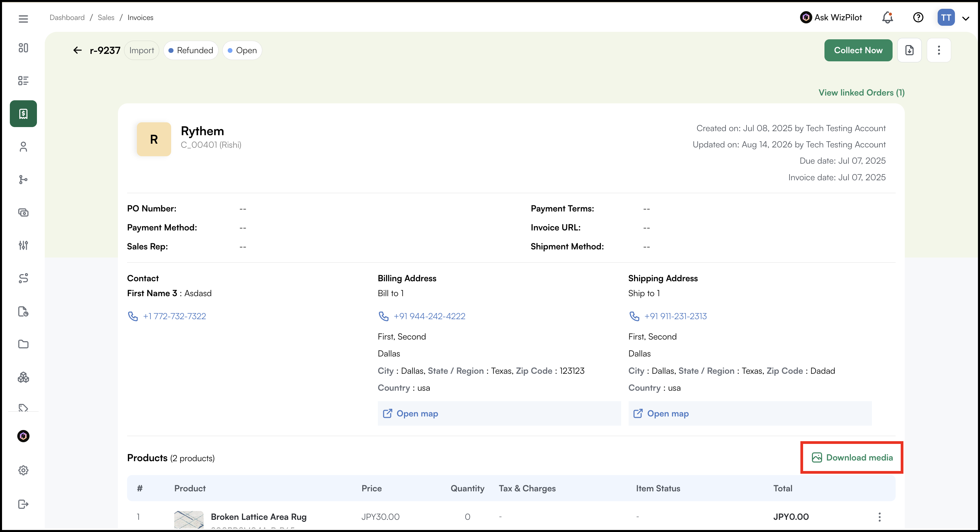Open the settings gear in the sidebar
This screenshot has height=532, width=980.
click(23, 470)
